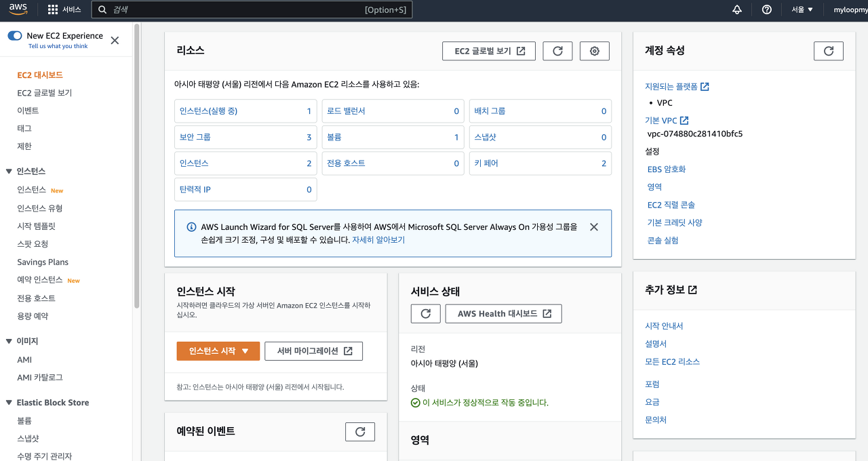Click the 검색 search field

click(252, 9)
